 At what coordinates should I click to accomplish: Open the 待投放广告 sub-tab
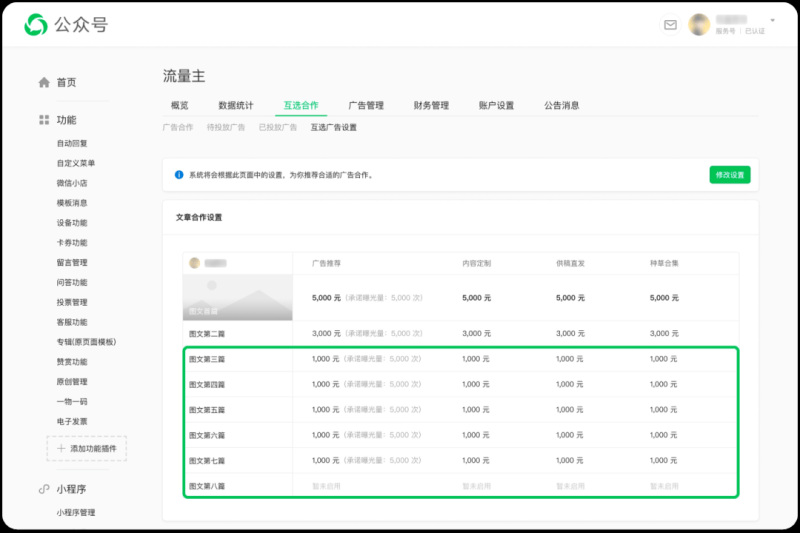226,128
